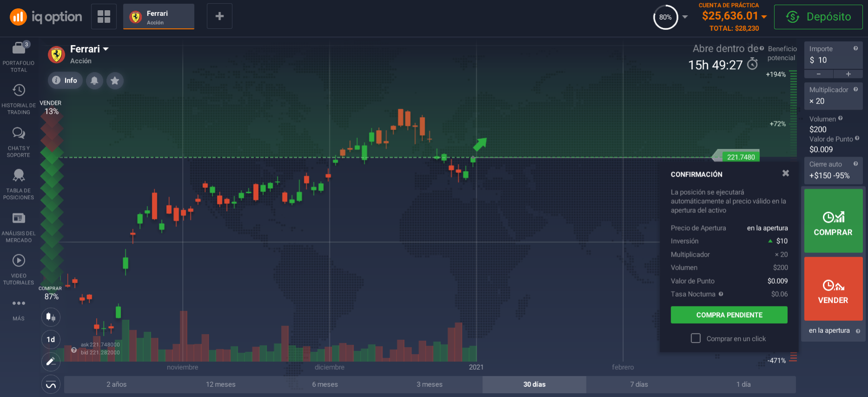Open the indicators wave icon
868x397 pixels.
(51, 384)
